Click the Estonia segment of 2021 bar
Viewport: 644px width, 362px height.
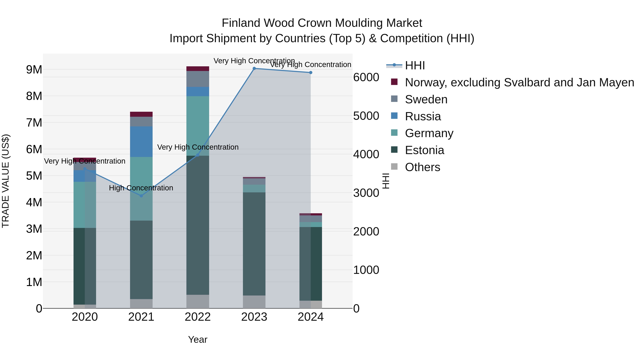click(141, 260)
